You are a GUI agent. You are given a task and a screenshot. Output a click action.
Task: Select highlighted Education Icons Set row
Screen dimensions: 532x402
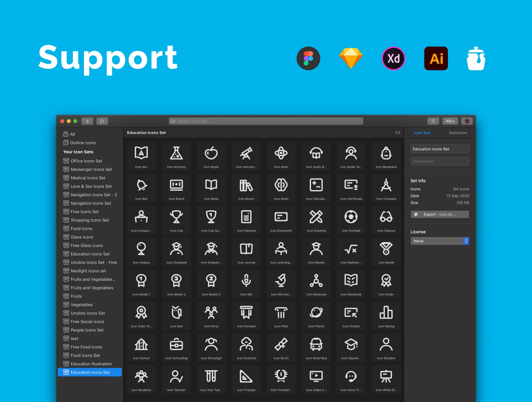click(90, 372)
